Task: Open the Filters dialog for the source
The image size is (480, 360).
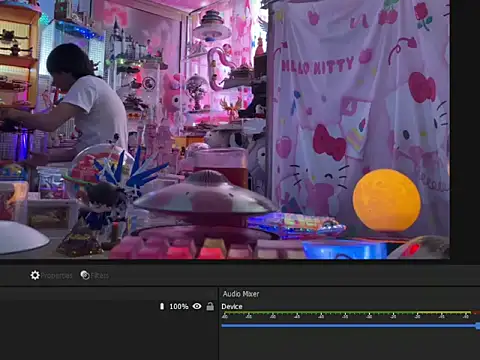Action: (95, 275)
